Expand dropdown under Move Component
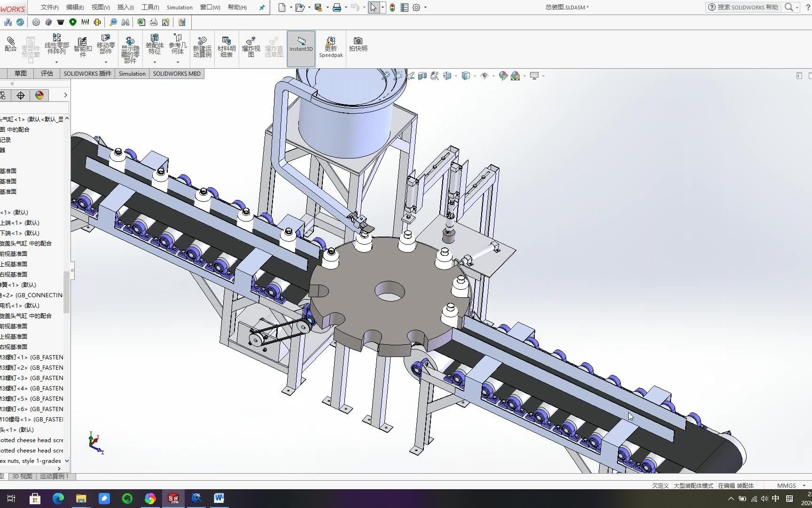Viewport: 812px width, 508px height. [x=106, y=62]
